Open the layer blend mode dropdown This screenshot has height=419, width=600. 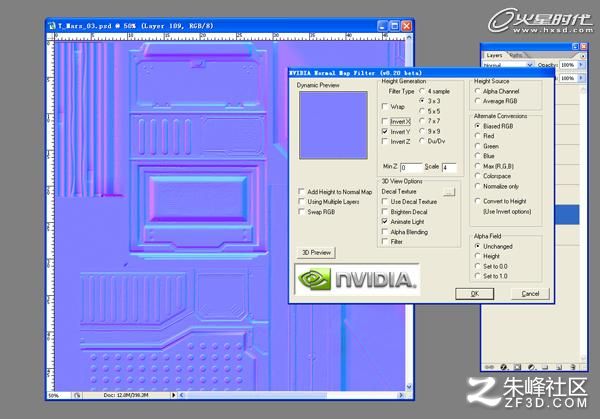click(x=508, y=65)
